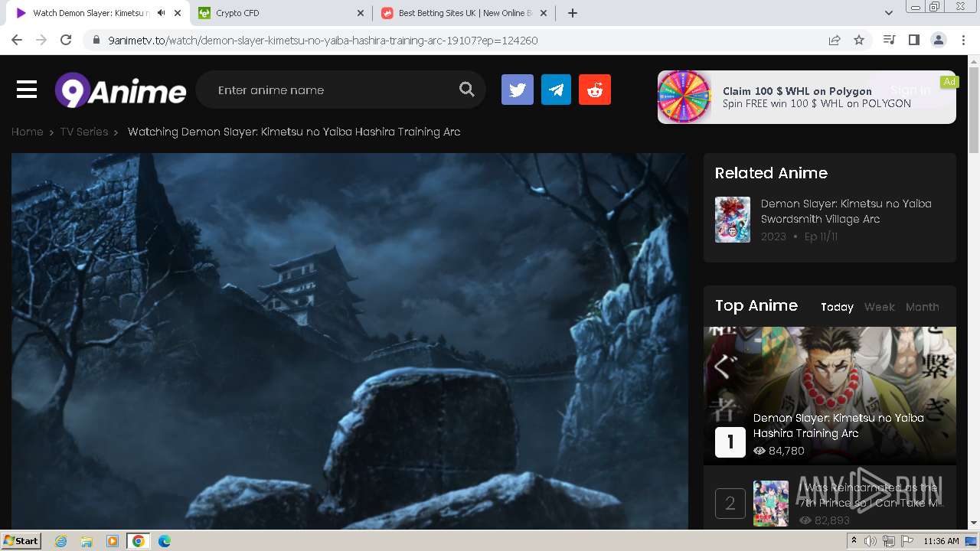Close the Crypto CFD tab
980x551 pixels.
click(361, 13)
